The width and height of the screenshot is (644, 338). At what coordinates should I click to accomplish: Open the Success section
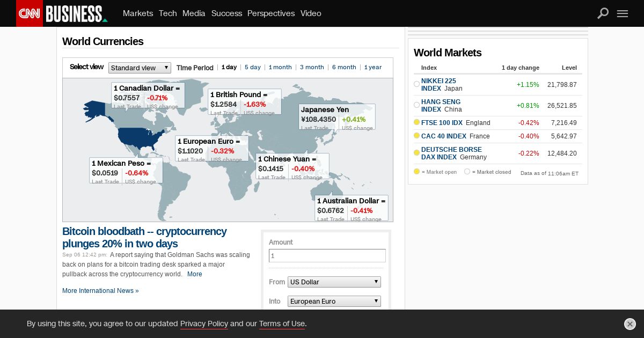coord(226,13)
